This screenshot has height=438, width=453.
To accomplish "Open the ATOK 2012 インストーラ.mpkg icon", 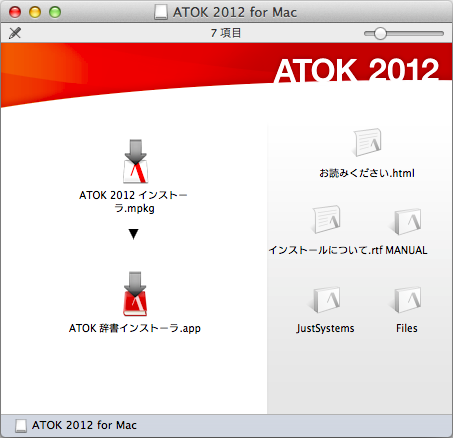I will pyautogui.click(x=135, y=161).
